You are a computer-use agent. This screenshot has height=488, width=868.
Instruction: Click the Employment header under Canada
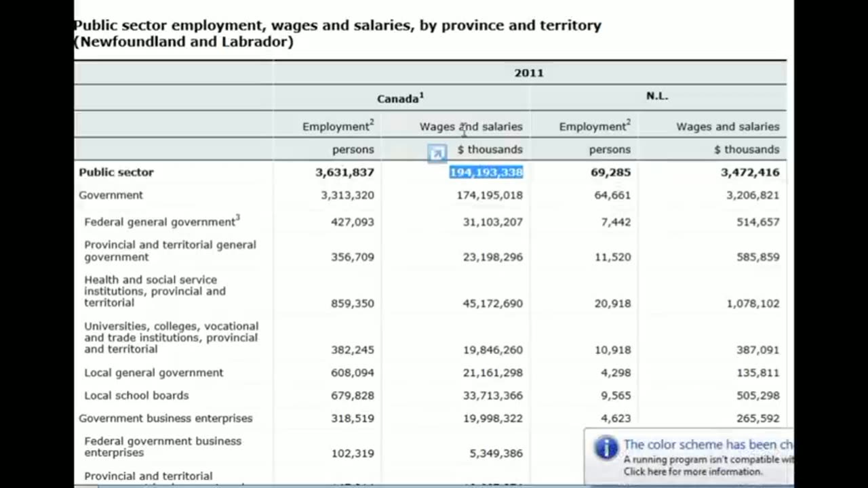tap(335, 127)
